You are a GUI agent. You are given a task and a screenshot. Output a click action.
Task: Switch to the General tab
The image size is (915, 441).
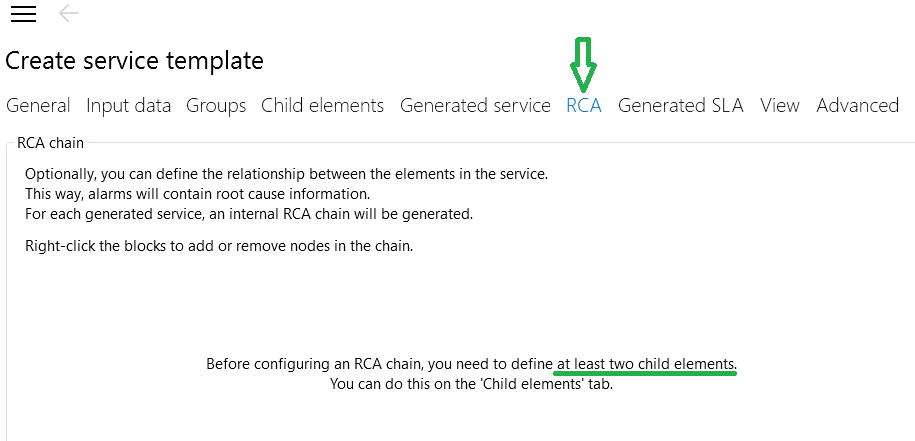[38, 105]
